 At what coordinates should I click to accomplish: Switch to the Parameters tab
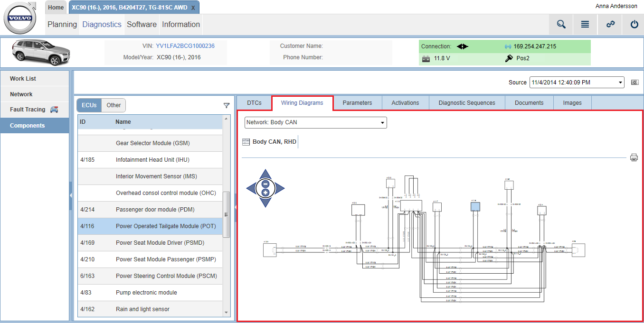357,103
